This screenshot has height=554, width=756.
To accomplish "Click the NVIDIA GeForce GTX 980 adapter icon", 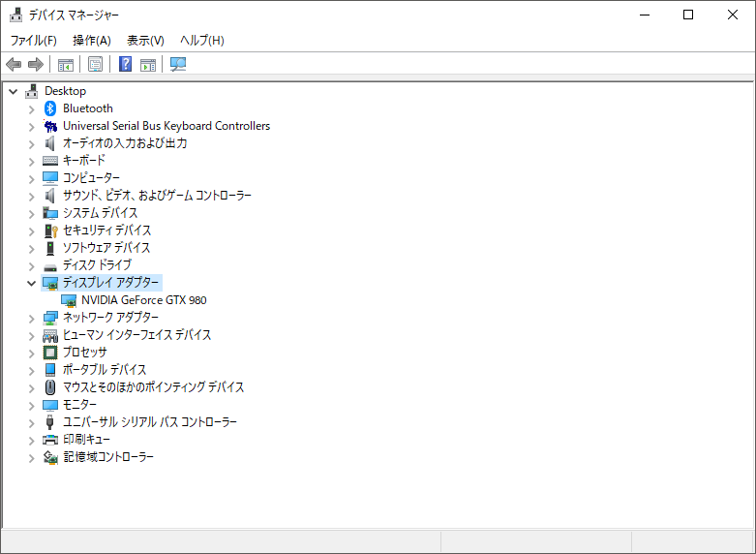I will coord(69,300).
